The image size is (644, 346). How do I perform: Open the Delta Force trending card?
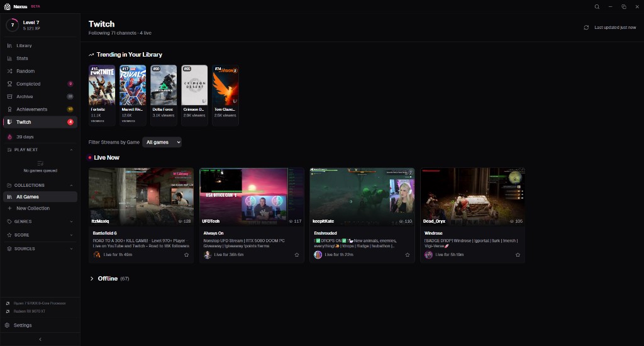(164, 95)
